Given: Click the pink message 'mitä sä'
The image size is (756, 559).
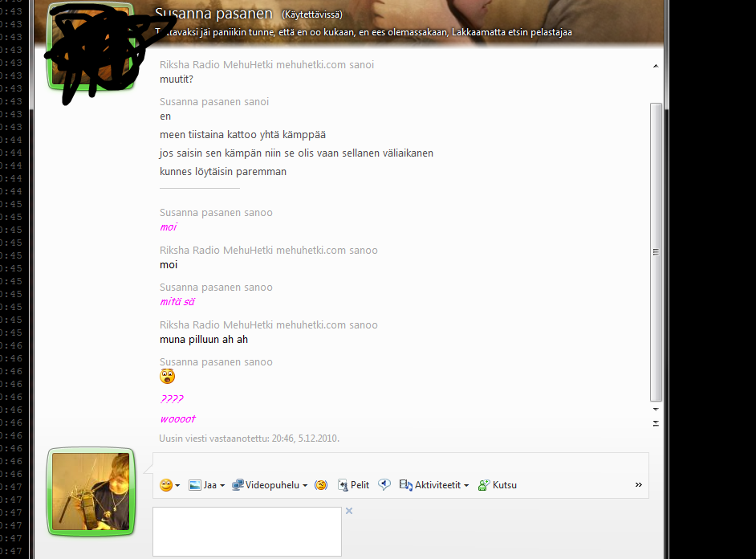Looking at the screenshot, I should (x=177, y=302).
